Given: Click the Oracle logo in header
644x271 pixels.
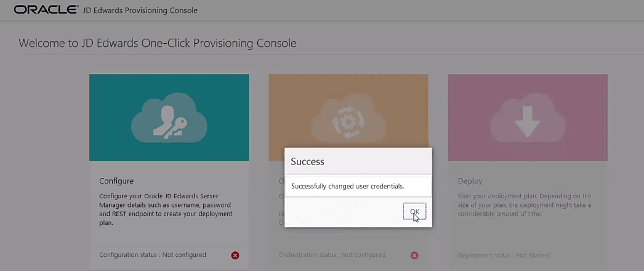Looking at the screenshot, I should (x=46, y=10).
